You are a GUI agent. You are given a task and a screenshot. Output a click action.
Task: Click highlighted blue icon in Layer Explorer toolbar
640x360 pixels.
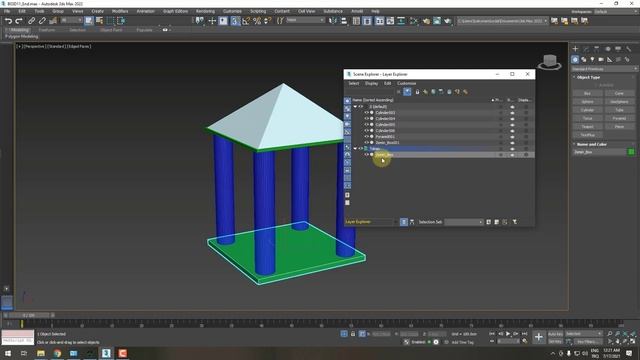[x=407, y=92]
